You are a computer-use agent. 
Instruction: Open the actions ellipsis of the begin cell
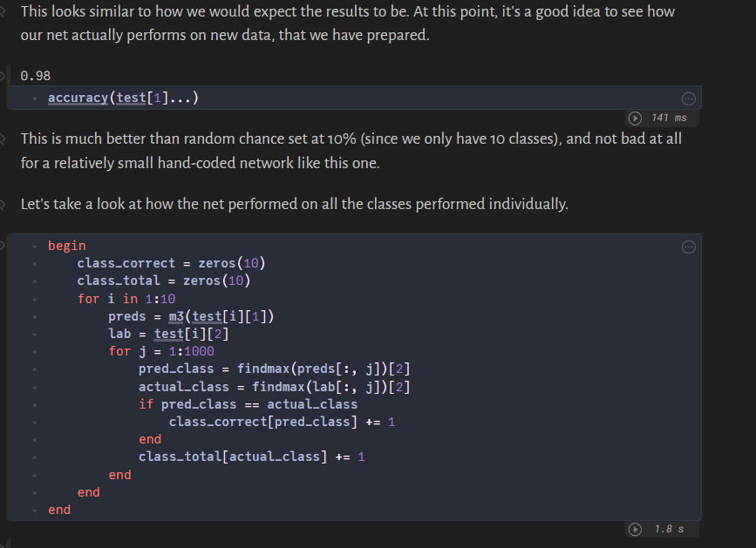point(688,247)
